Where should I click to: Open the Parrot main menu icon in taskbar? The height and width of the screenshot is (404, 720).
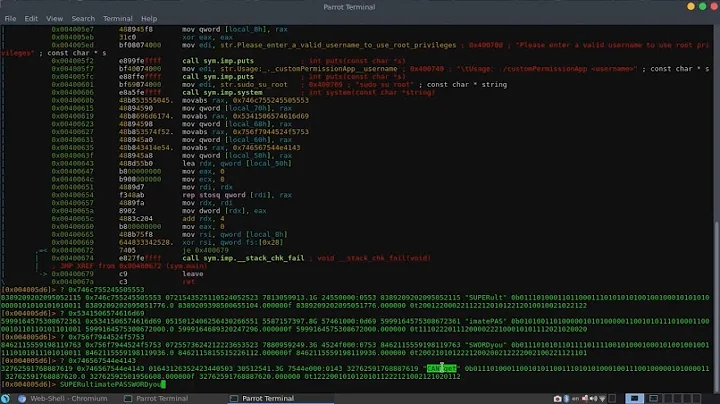pyautogui.click(x=6, y=398)
